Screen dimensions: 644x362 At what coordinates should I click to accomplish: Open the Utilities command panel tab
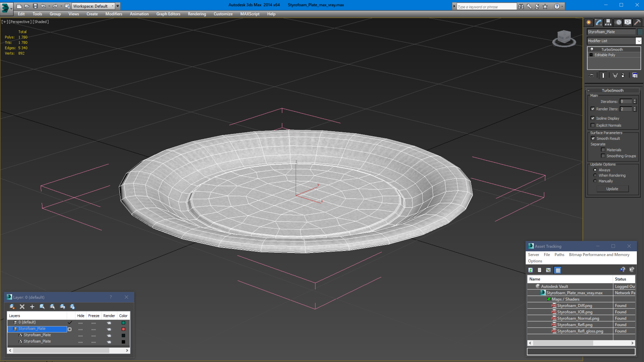pos(637,22)
